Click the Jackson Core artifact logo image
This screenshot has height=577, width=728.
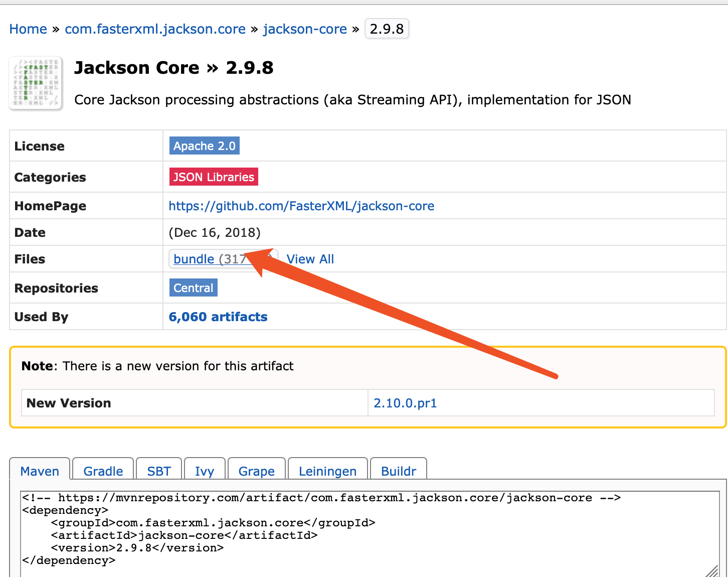point(36,83)
